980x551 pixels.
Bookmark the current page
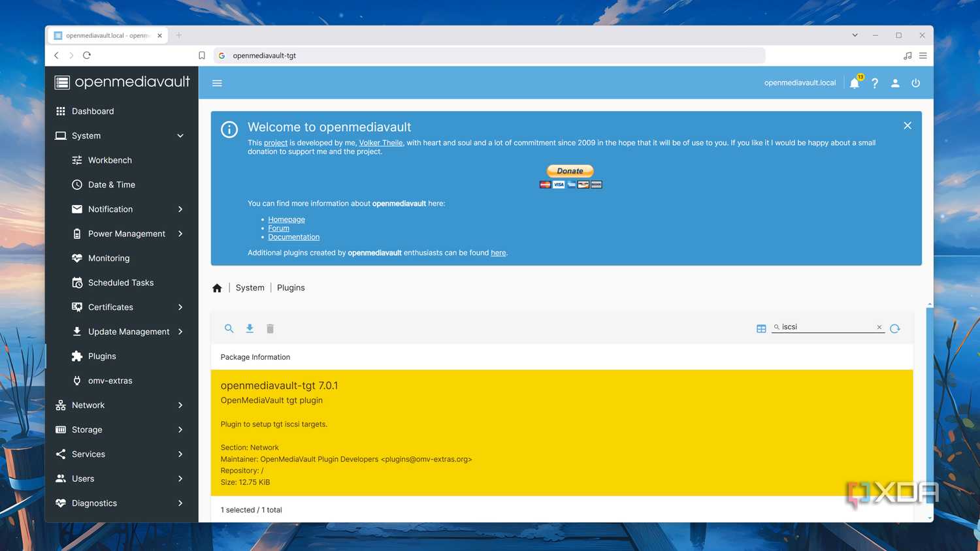(202, 55)
